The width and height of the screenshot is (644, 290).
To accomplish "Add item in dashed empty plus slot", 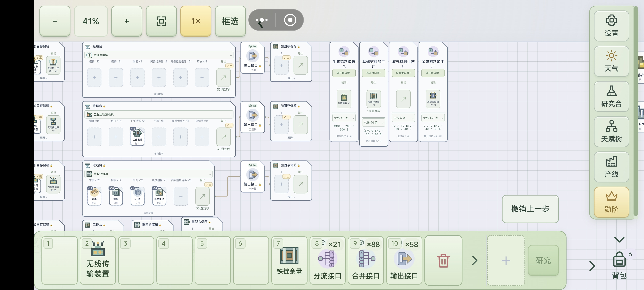I will click(506, 260).
